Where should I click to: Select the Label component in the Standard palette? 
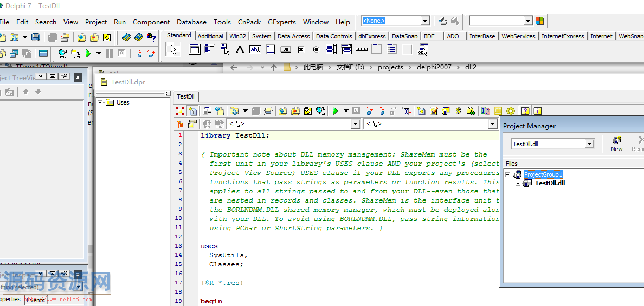pyautogui.click(x=240, y=50)
